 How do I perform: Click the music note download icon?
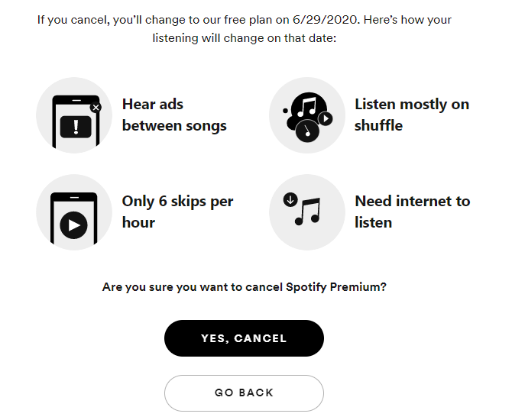307,212
